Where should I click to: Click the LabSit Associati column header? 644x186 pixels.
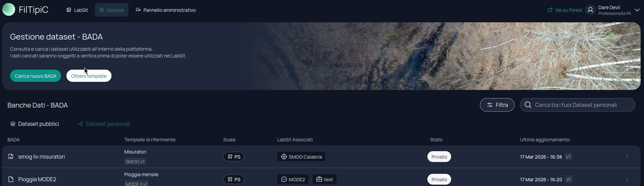coord(295,140)
